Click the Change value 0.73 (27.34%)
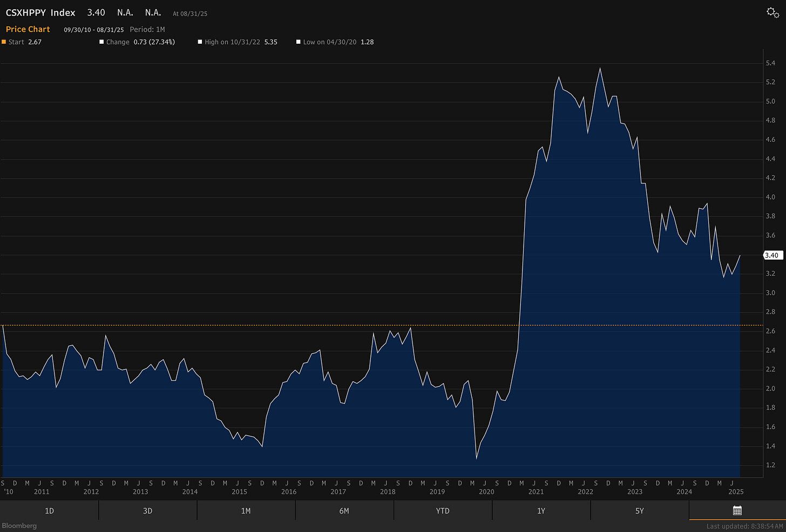The height and width of the screenshot is (532, 786). point(154,42)
